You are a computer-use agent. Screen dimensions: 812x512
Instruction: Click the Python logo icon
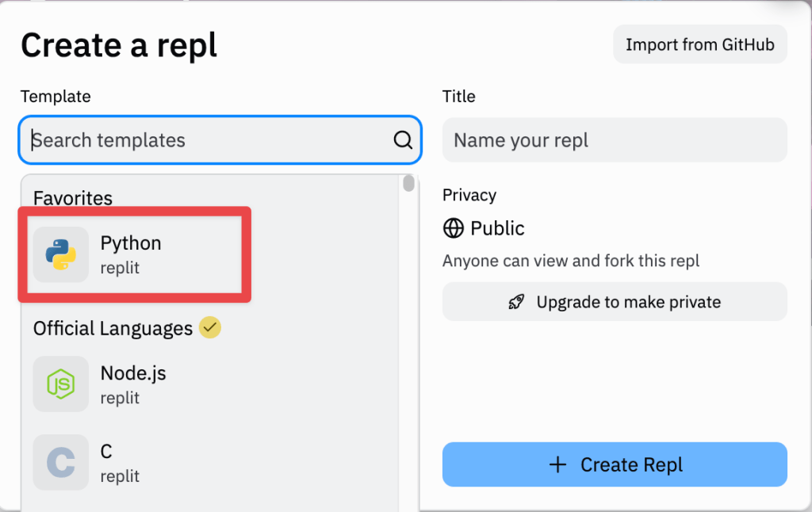pyautogui.click(x=61, y=254)
